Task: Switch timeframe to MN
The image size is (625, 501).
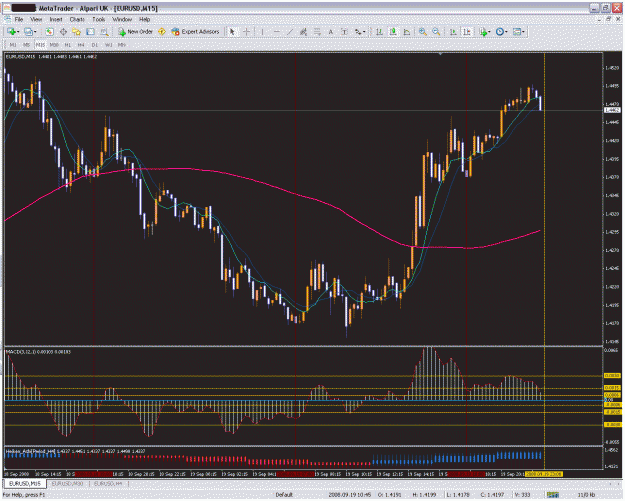Action: [122, 45]
